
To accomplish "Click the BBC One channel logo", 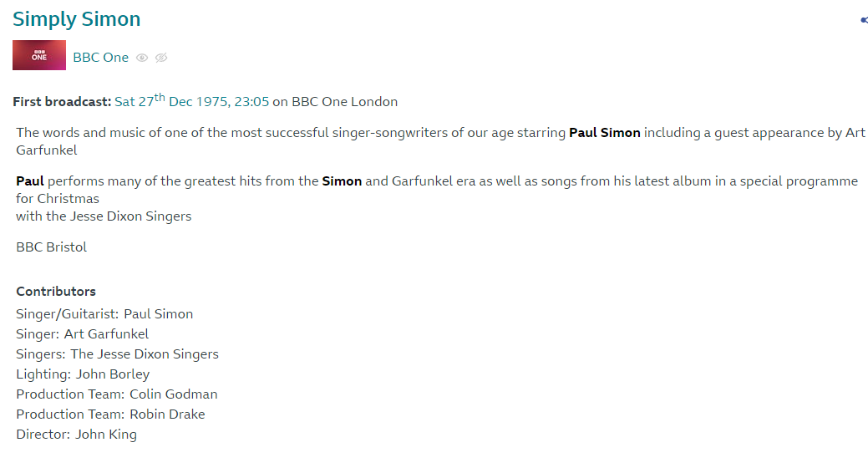I will pos(39,55).
